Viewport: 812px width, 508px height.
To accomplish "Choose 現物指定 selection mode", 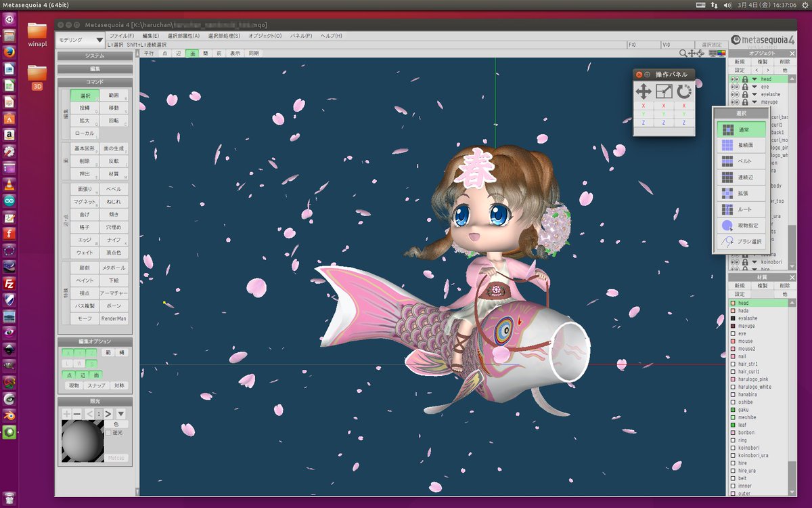I will tap(741, 226).
